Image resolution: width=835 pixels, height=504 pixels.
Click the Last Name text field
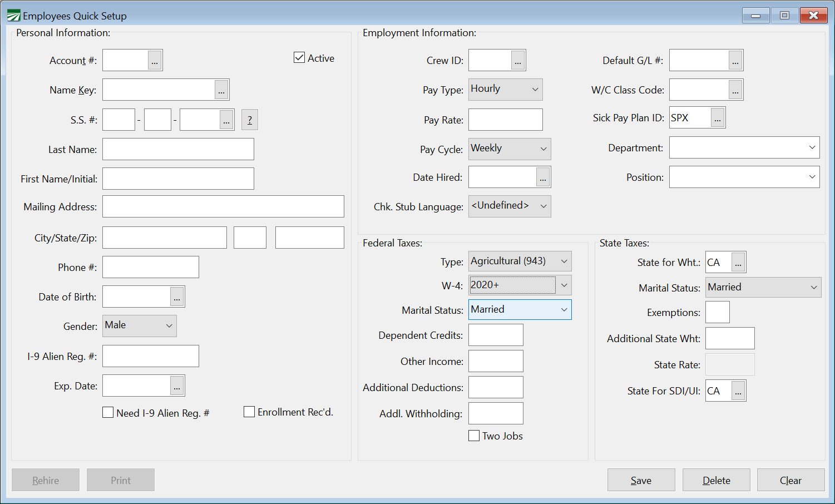pyautogui.click(x=178, y=149)
